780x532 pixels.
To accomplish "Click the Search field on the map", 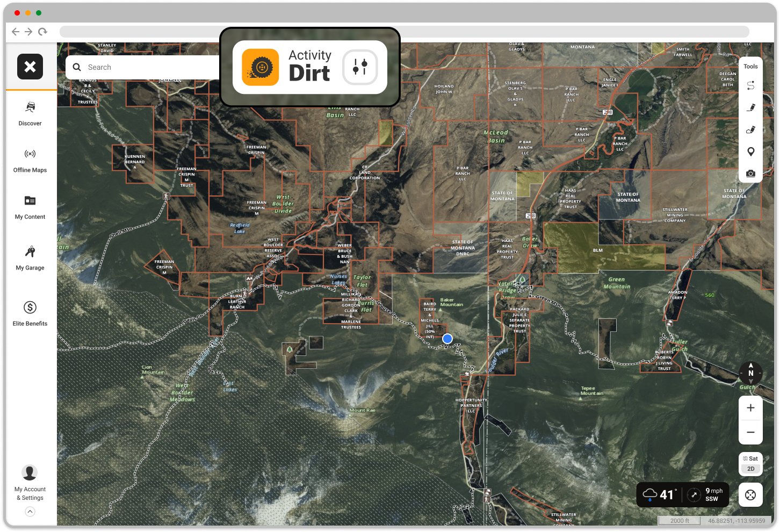I will [x=143, y=67].
